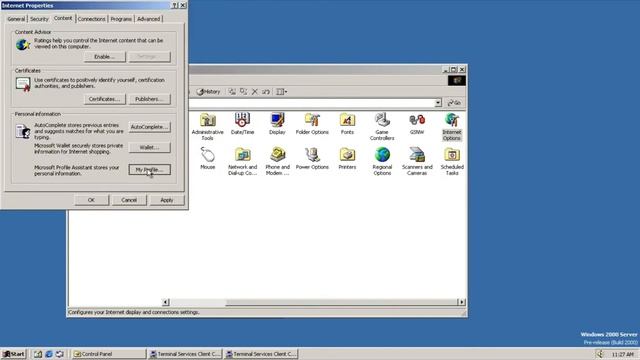
Task: Click Apply in Internet Properties
Action: coord(167,200)
